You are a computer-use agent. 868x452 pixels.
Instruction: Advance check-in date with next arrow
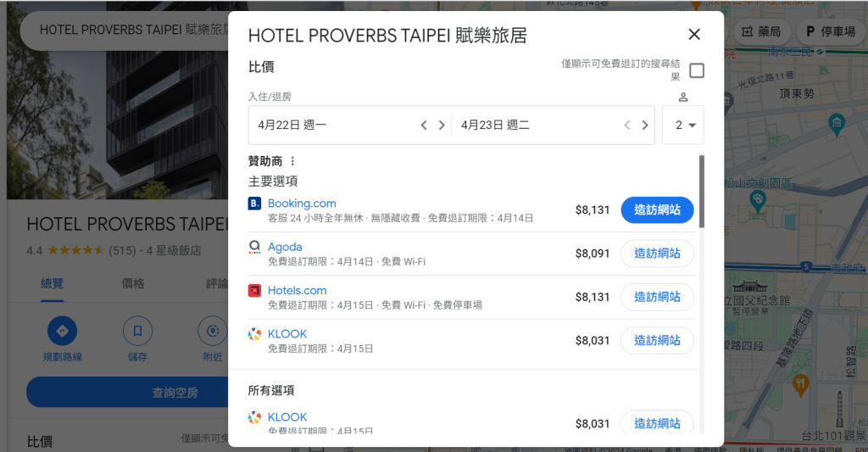point(442,126)
